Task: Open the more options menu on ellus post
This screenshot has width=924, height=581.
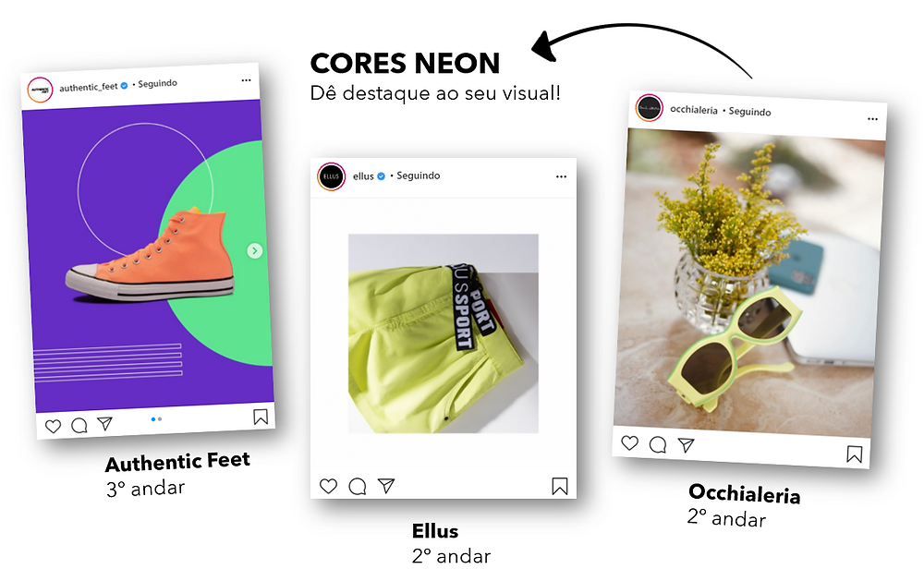Action: pos(561,176)
